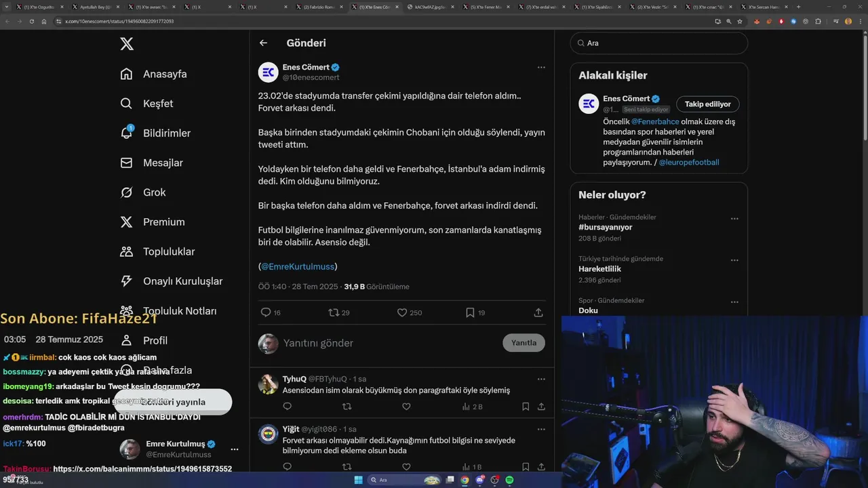Open Chrome in the taskbar
This screenshot has width=868, height=488.
(x=465, y=480)
